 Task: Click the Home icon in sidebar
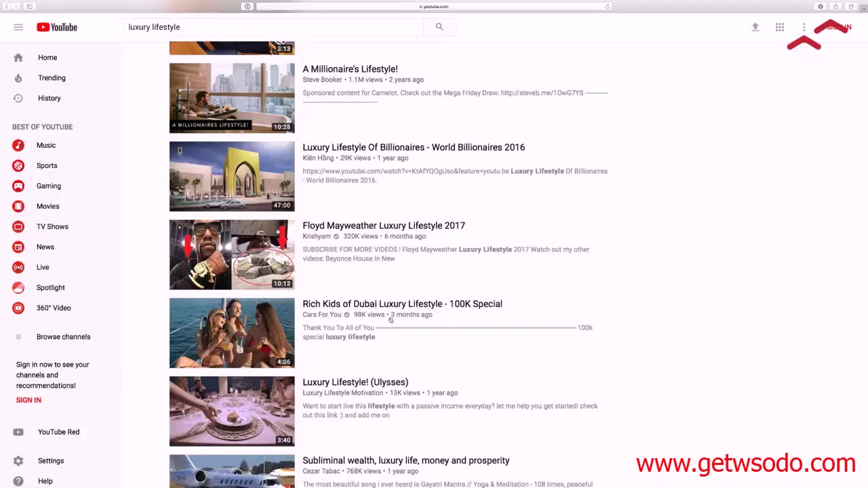[18, 58]
